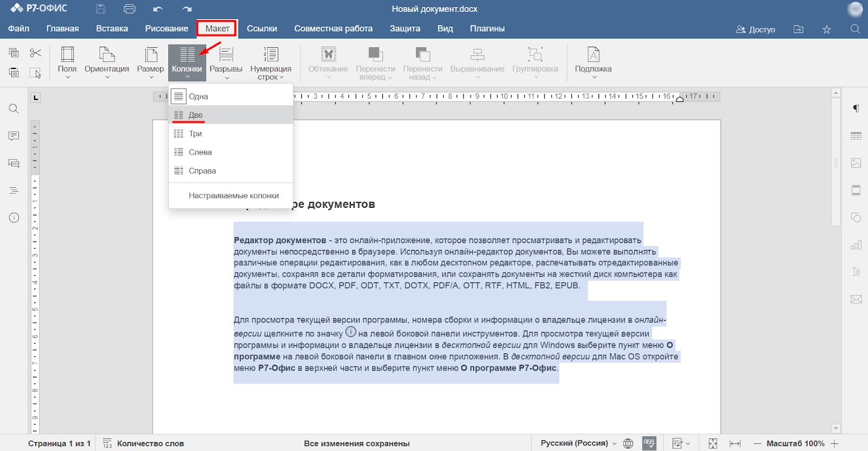Open the Chat panel in left sidebar

14,163
